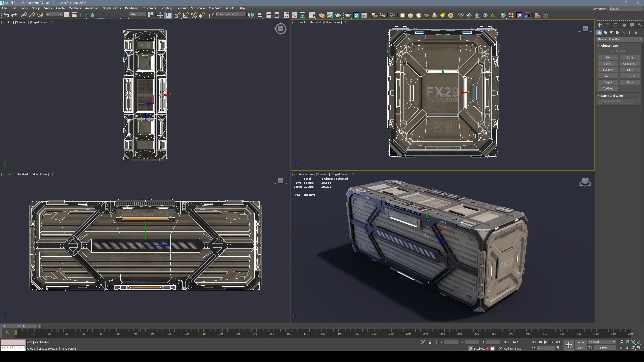
Task: Toggle Spinner Snap
Action: click(x=202, y=15)
